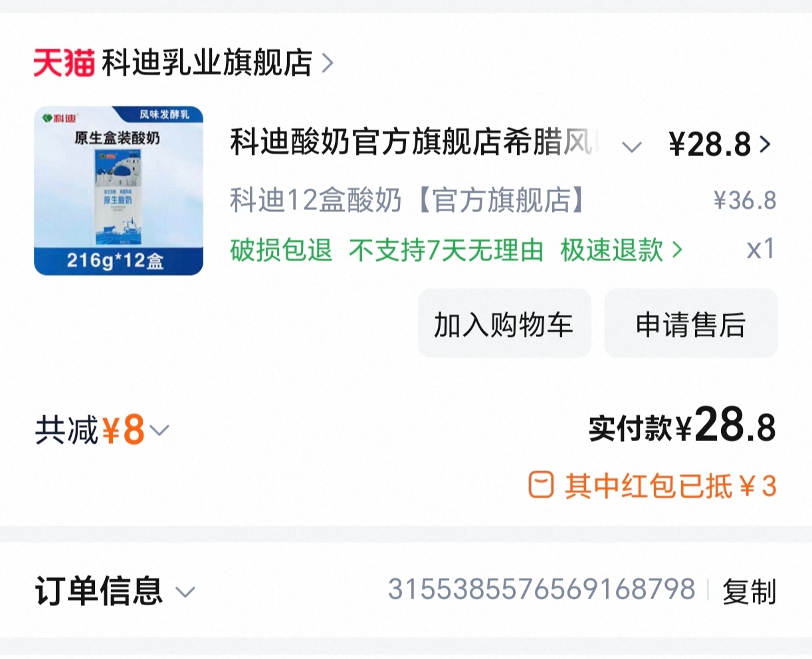Tap 复制 to copy order number

[750, 591]
